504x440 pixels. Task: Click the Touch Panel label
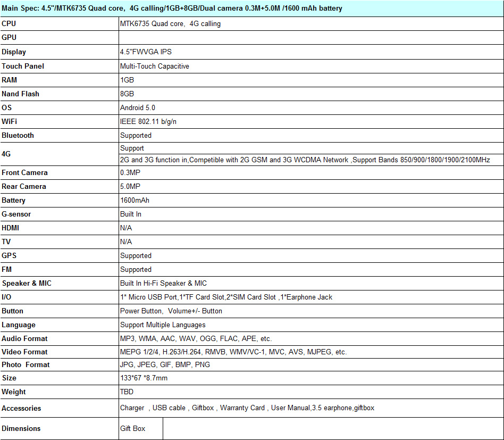(x=60, y=67)
